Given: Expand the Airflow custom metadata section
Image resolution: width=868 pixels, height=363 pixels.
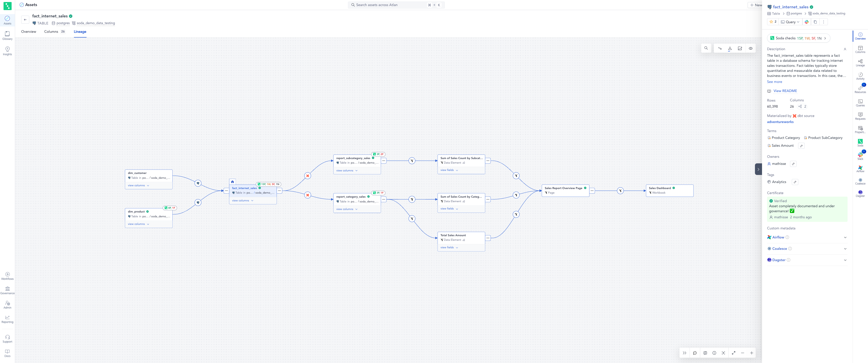Looking at the screenshot, I should [x=845, y=237].
